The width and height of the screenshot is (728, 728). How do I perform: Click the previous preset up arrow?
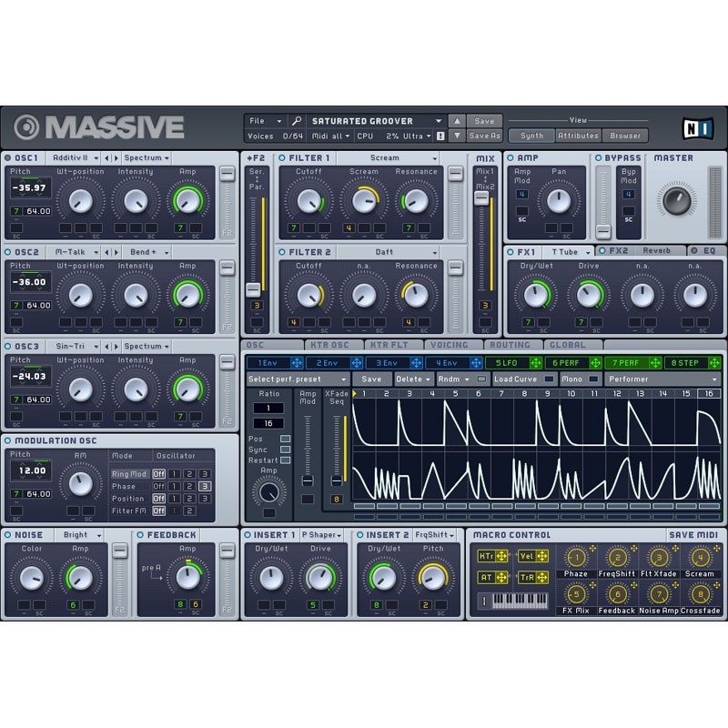tap(457, 121)
